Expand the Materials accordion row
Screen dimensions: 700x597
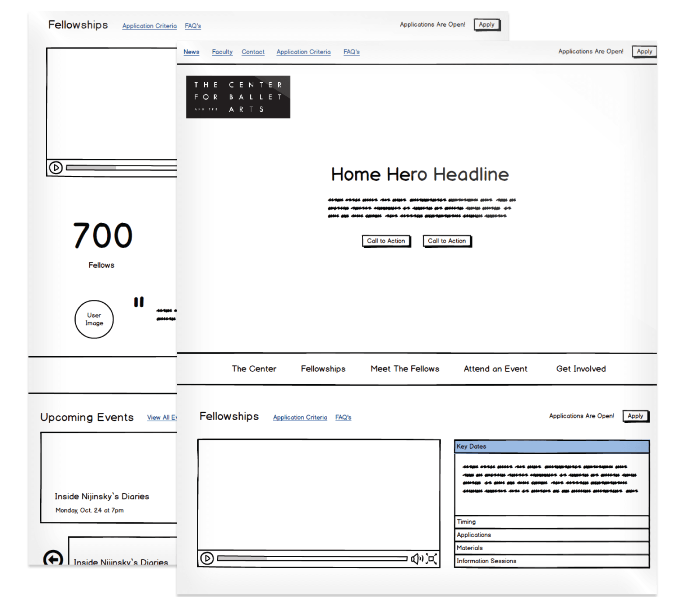551,548
